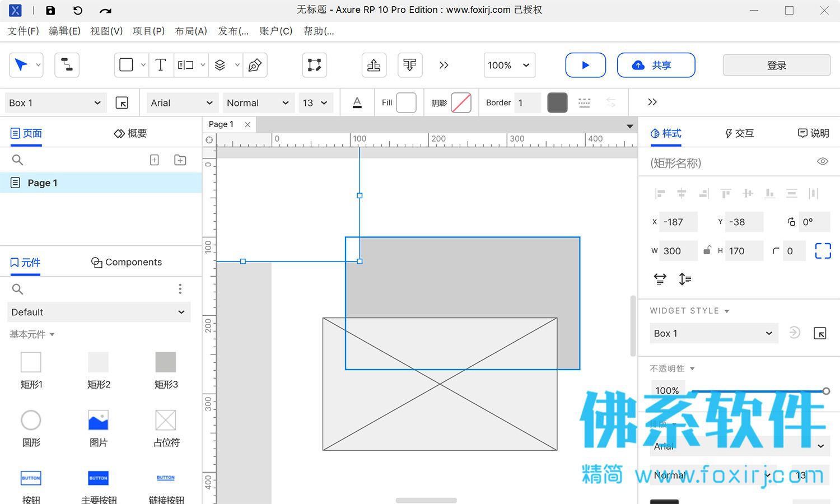Switch to the 交互 tab
840x504 pixels.
(739, 133)
